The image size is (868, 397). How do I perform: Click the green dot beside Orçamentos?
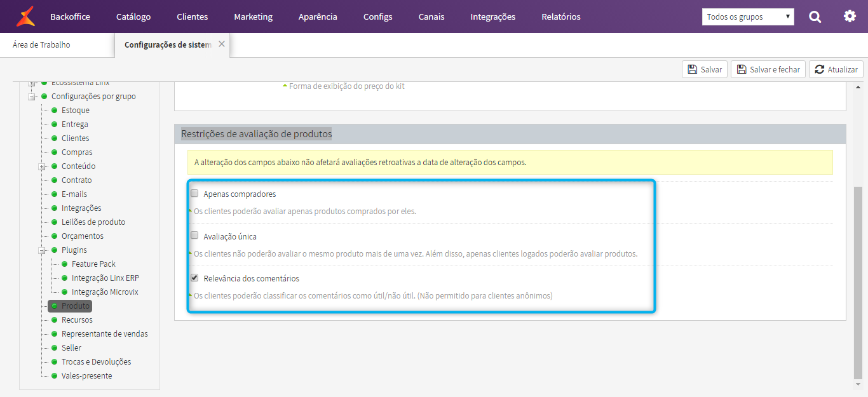tap(55, 236)
